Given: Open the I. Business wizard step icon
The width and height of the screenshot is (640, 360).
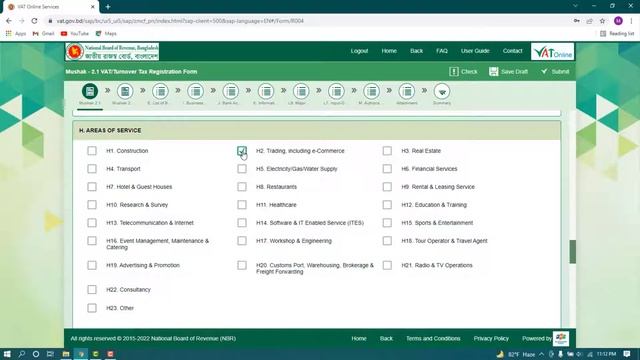Looking at the screenshot, I should [x=196, y=91].
